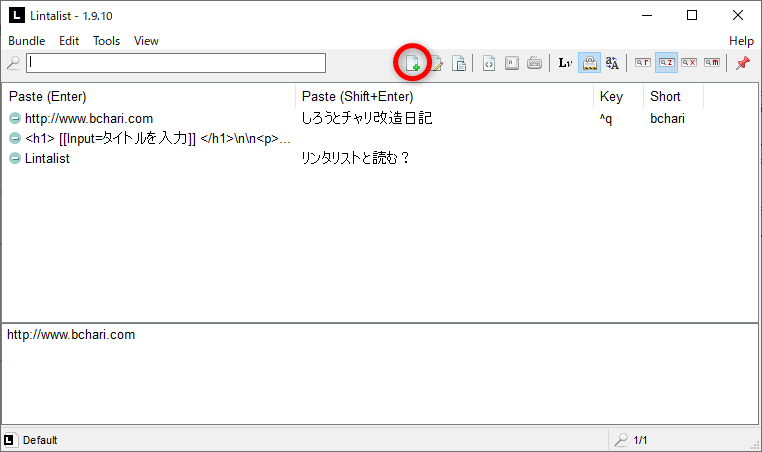The image size is (762, 452).
Task: Maximize the Lintalist window
Action: pos(692,16)
